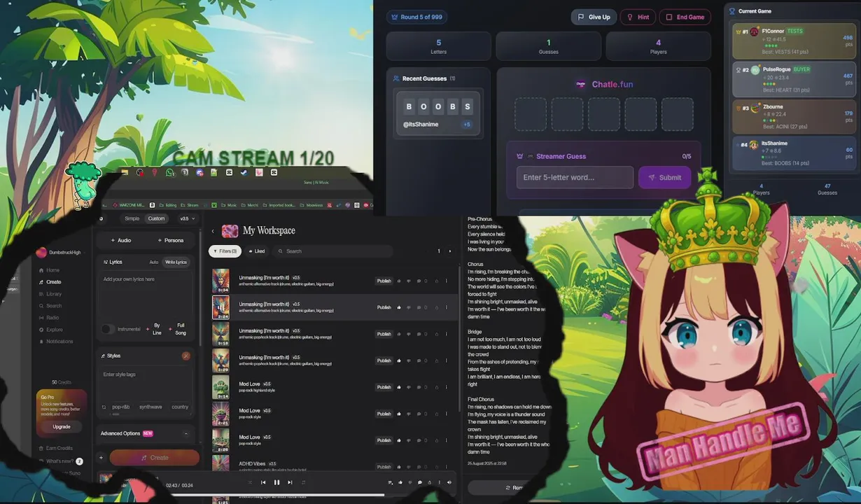This screenshot has height=504, width=861.
Task: Toggle the Liked songs filter
Action: (257, 251)
